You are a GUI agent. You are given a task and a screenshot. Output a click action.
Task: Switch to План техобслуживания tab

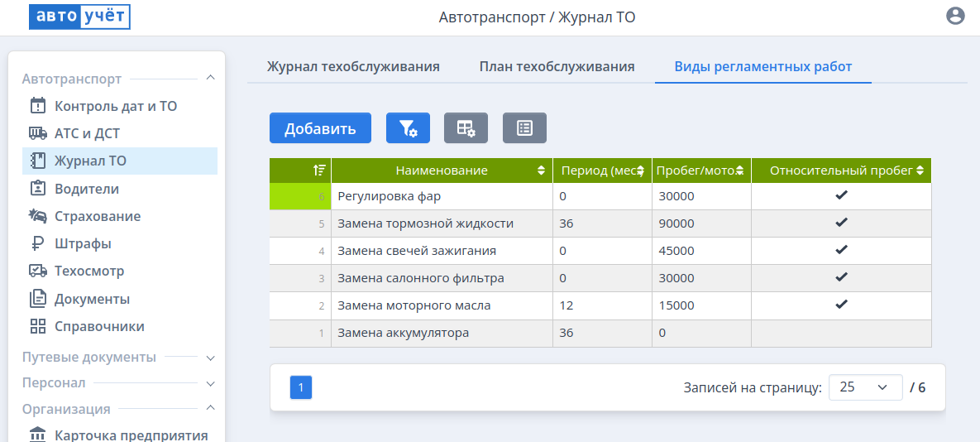pyautogui.click(x=557, y=66)
